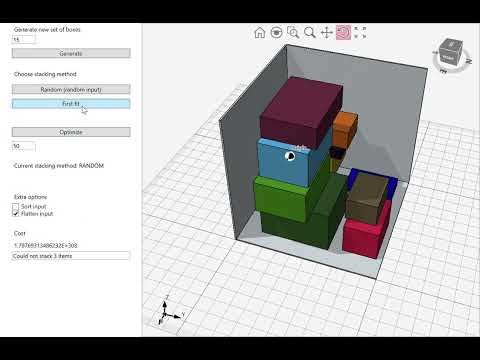Uncheck the Flatten input checkbox
The image size is (480, 360).
click(16, 214)
